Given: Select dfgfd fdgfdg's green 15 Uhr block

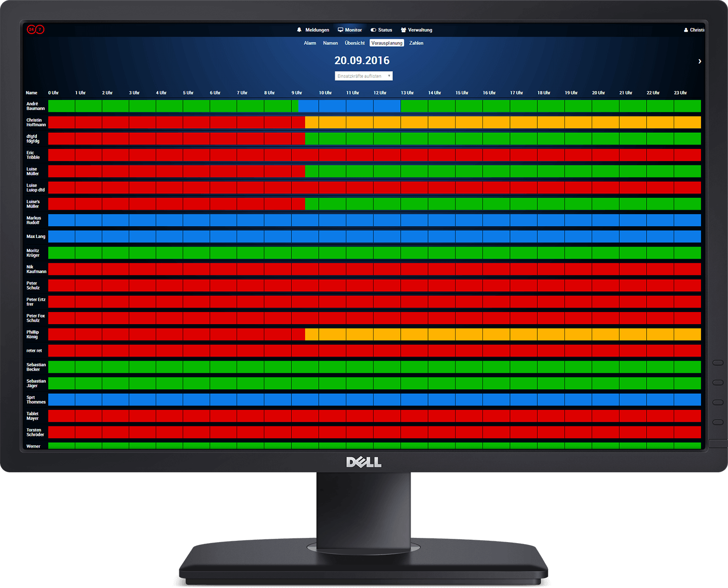Looking at the screenshot, I should (469, 138).
